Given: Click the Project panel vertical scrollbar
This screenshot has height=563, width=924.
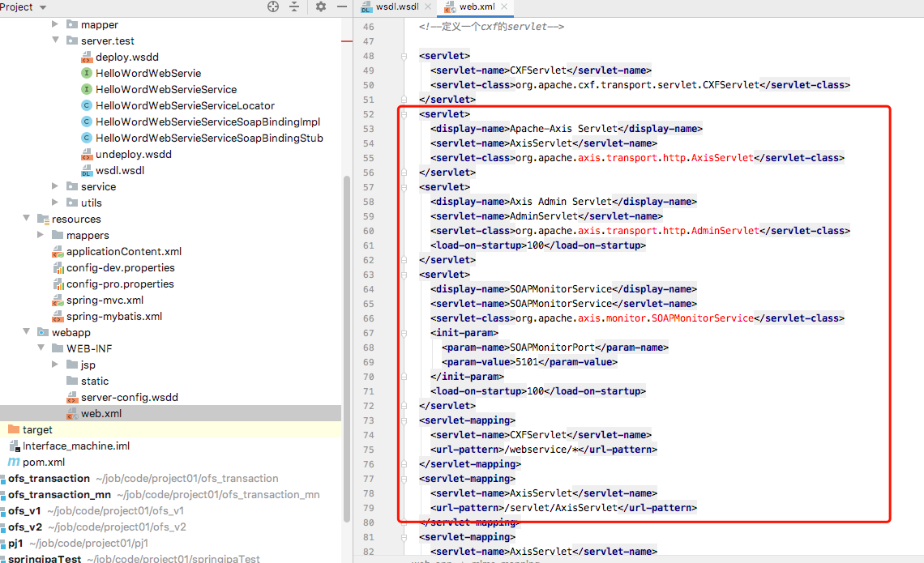Looking at the screenshot, I should (x=347, y=348).
